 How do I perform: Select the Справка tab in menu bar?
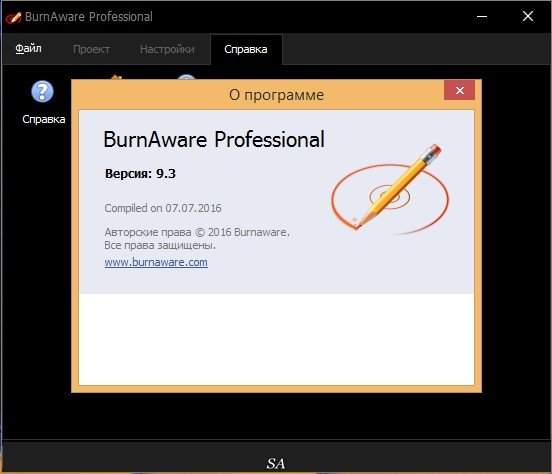point(246,49)
